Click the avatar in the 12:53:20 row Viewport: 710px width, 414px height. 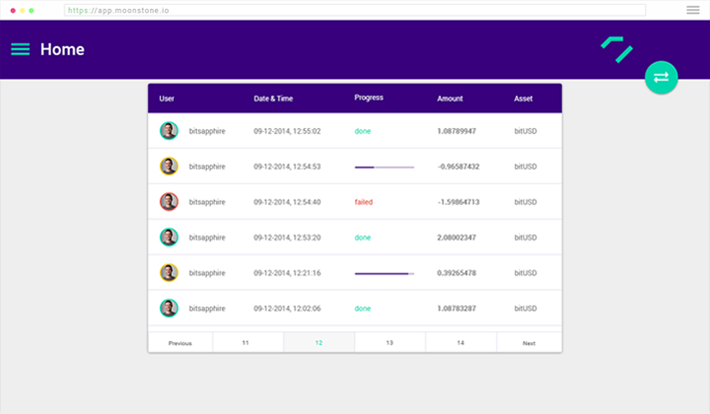click(x=169, y=237)
